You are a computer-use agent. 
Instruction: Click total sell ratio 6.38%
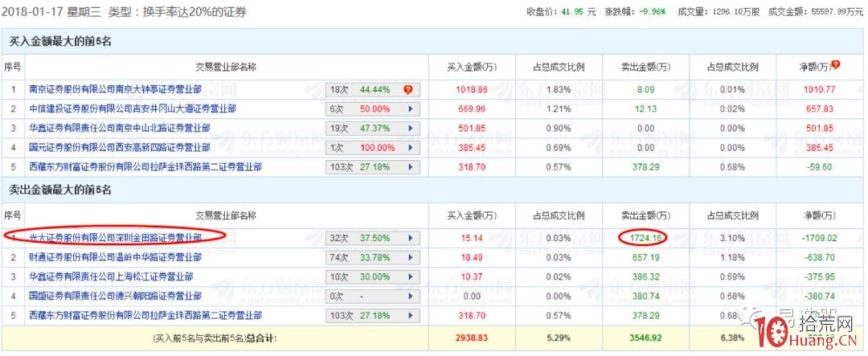732,336
